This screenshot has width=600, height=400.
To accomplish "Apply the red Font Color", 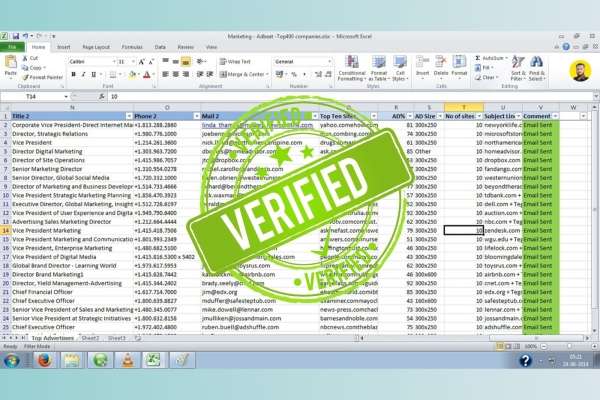I will click(x=147, y=75).
